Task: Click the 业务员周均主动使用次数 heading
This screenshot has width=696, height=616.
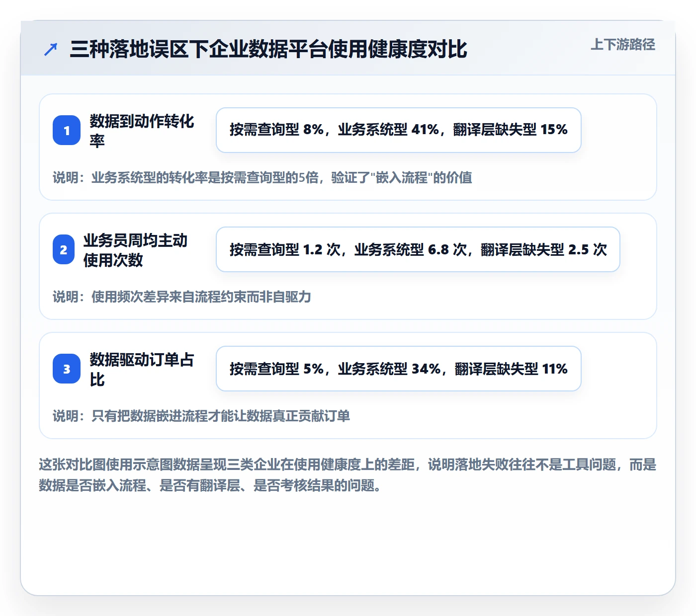Action: tap(136, 249)
